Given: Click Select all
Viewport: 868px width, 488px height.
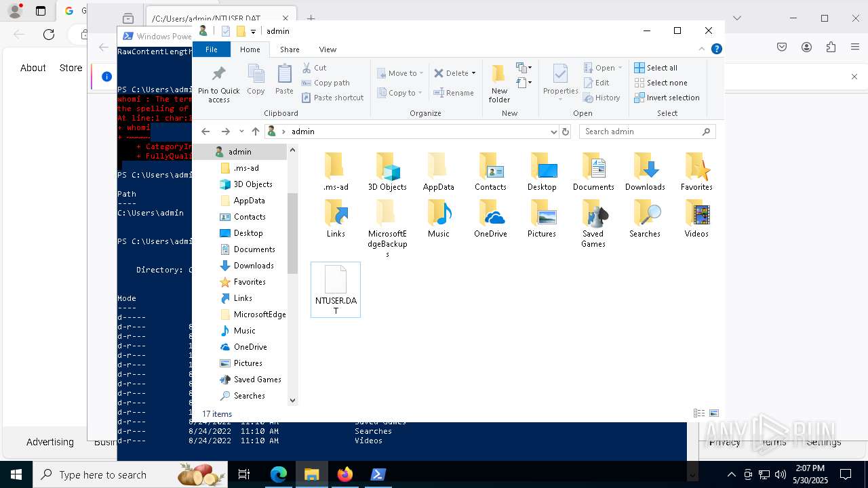Looking at the screenshot, I should pos(656,68).
